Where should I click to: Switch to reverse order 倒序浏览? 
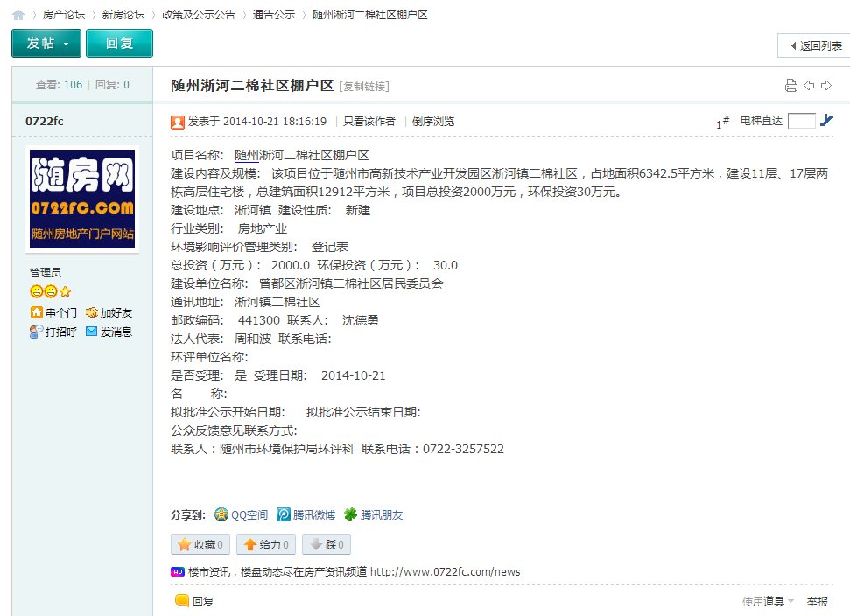point(432,122)
